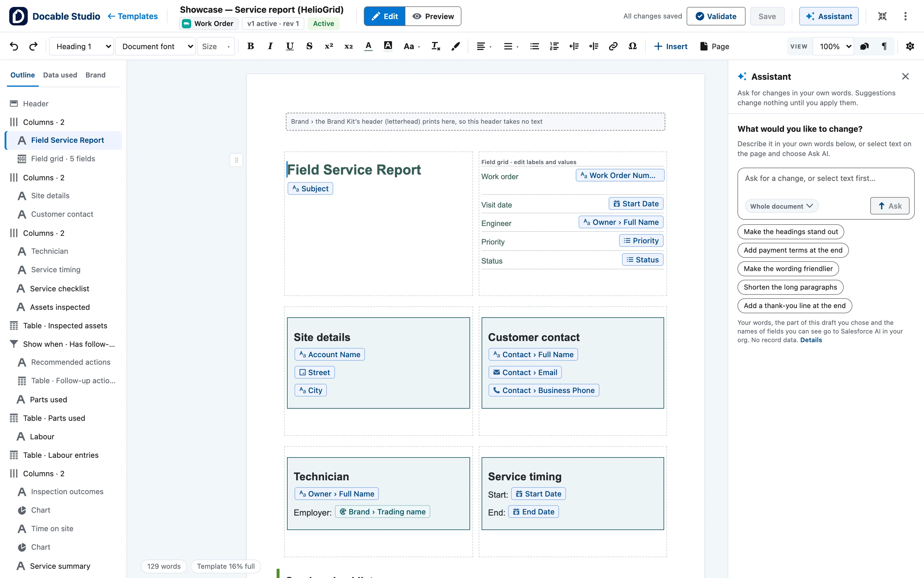The image size is (924, 578).
Task: Select the Time on site outline item
Action: tap(64, 529)
